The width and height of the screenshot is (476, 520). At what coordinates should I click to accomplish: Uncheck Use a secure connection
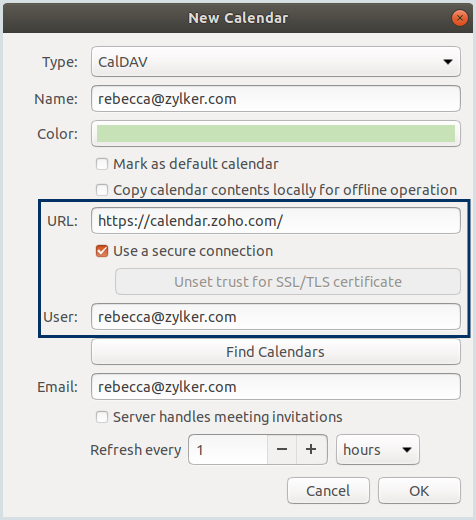102,251
